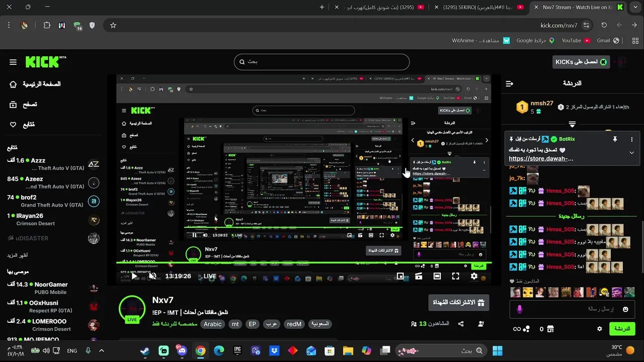The height and width of the screenshot is (362, 644).
Task: Expand the gift leaderboard chevron
Action: (572, 124)
